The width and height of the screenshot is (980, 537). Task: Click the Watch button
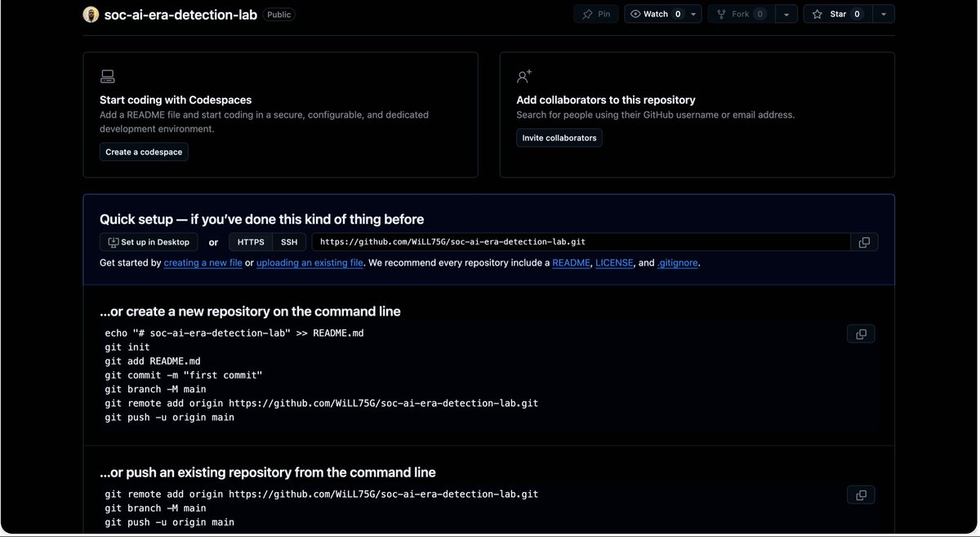656,14
